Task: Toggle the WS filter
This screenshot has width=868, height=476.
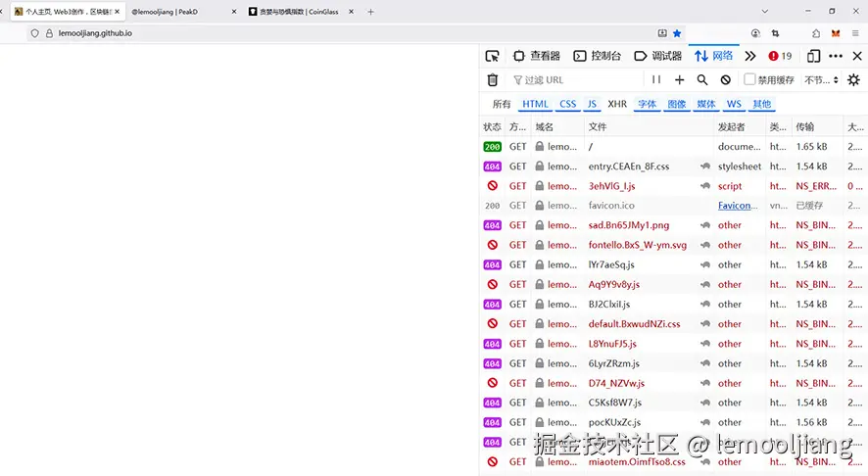Action: 734,104
